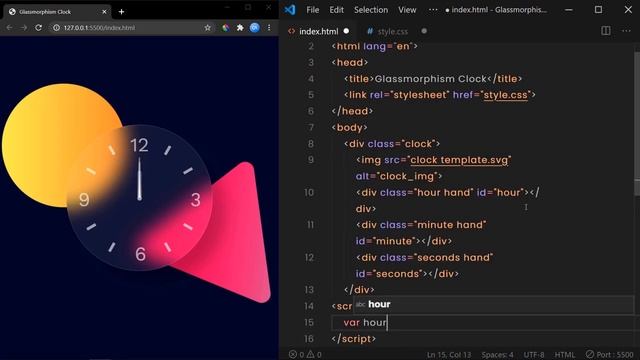Viewport: 640px width, 360px height.
Task: Reload the Glassmorphism Clock page
Action: coord(38,28)
